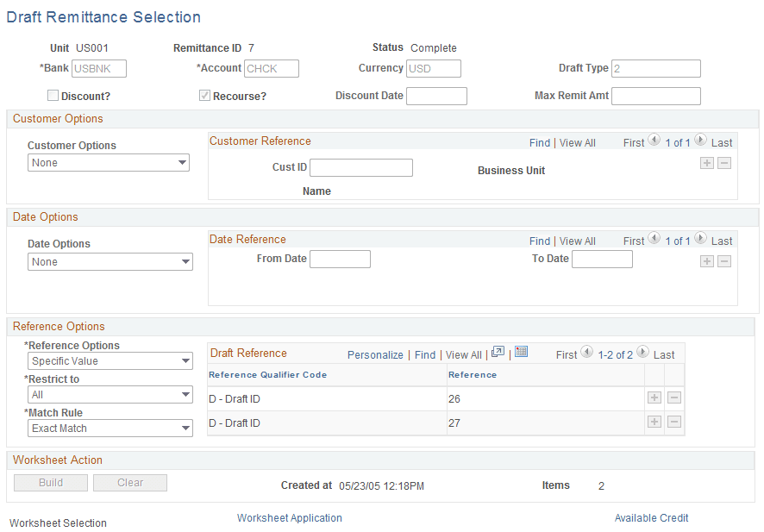Click inside the Cust ID field

[360, 166]
